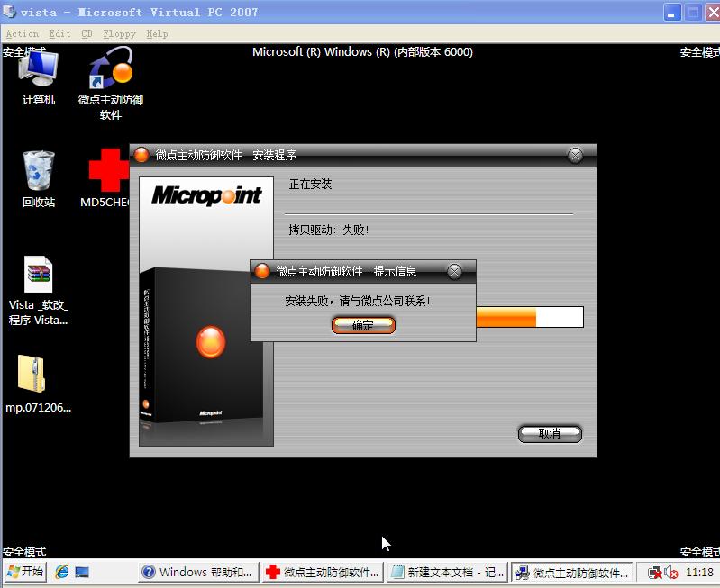The width and height of the screenshot is (720, 588).
Task: Click the 正在安装 heading text
Action: (310, 184)
